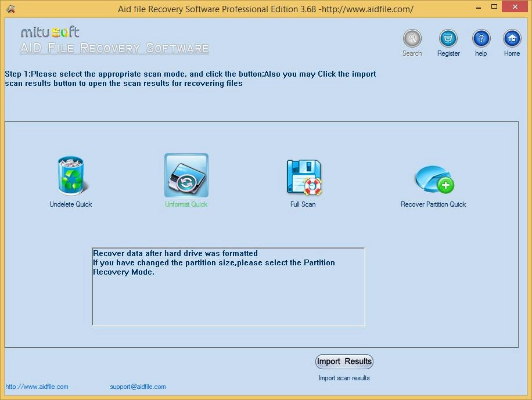The image size is (532, 400).
Task: Maximize the Aid file Recovery window
Action: (494, 7)
